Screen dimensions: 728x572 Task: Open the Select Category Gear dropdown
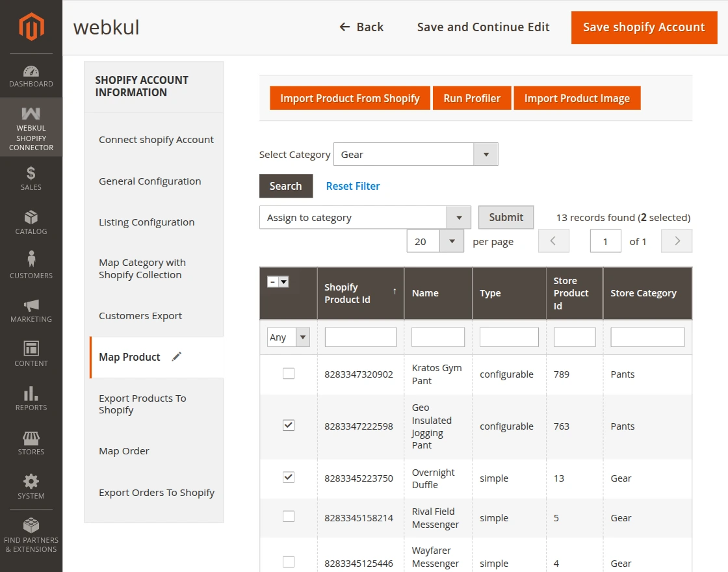[415, 154]
